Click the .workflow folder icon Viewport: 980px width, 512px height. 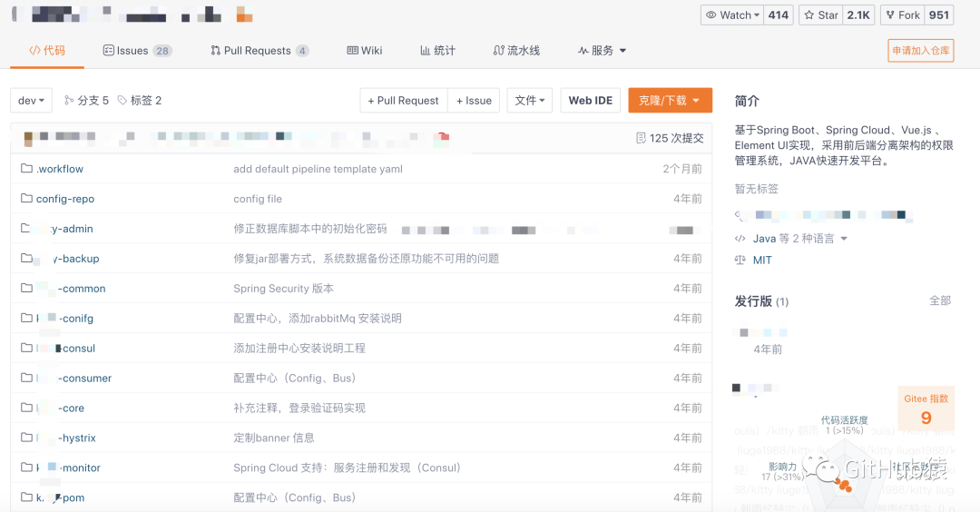point(26,168)
